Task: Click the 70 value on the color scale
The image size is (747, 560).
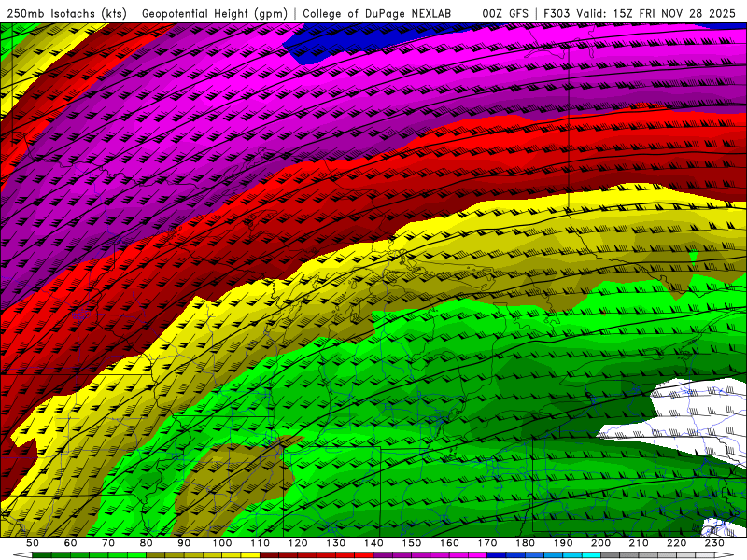Action: pyautogui.click(x=108, y=543)
